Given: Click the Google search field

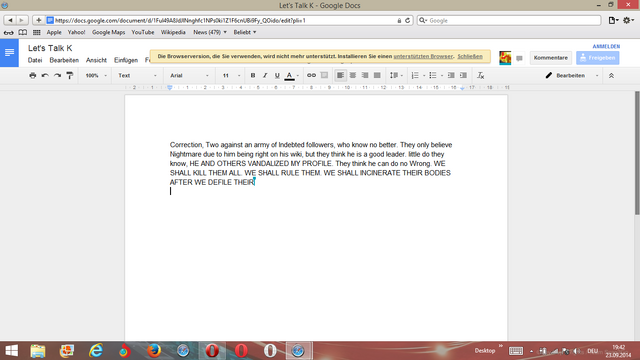Looking at the screenshot, I should (509, 20).
